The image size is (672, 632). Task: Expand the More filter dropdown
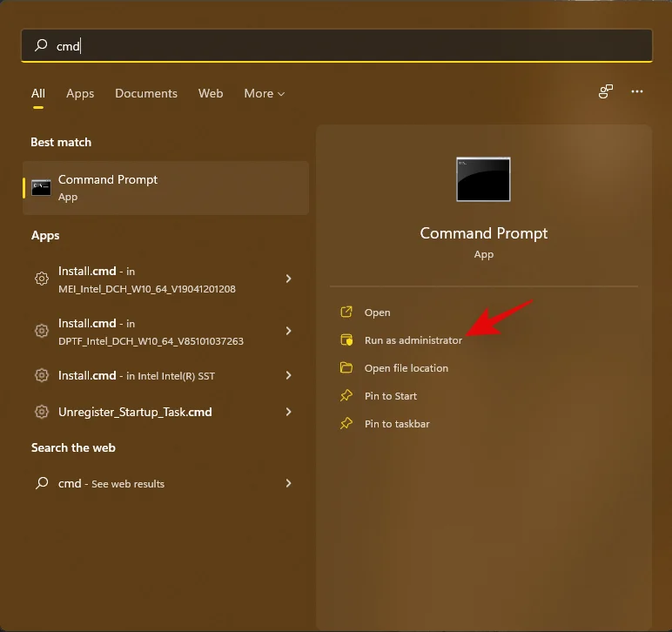click(264, 94)
